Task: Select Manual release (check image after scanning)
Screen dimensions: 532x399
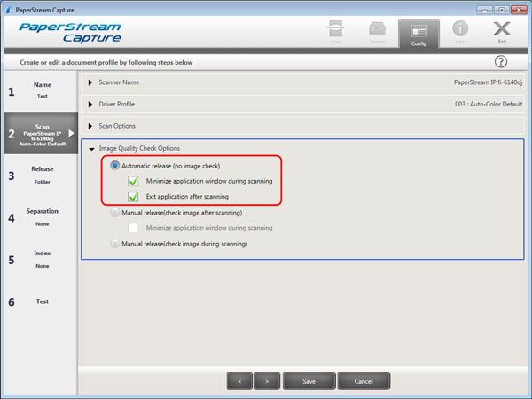Action: pos(114,213)
